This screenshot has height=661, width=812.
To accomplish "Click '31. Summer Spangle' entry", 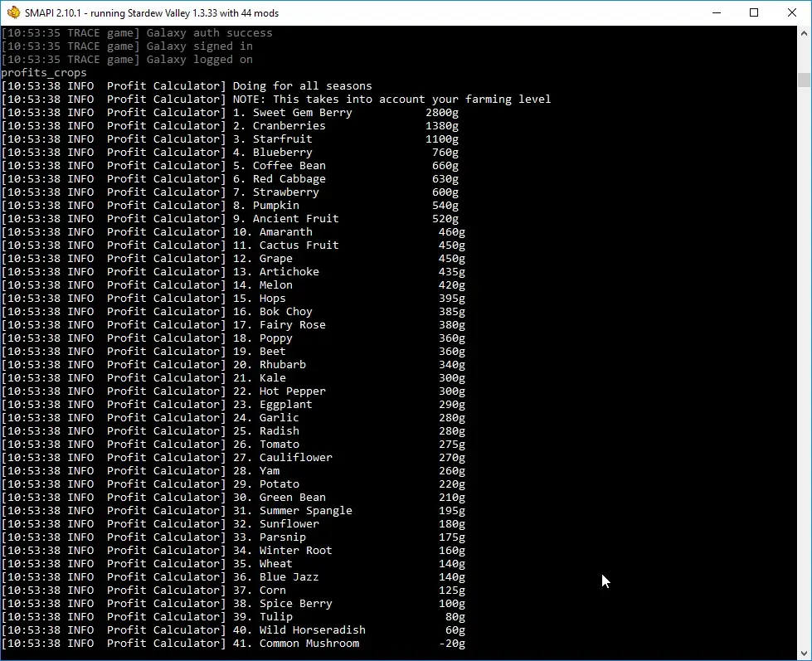I will click(293, 511).
